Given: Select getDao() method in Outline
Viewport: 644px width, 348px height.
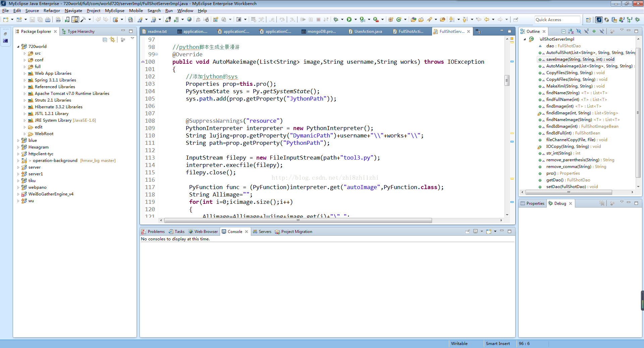Looking at the screenshot, I should tap(568, 180).
